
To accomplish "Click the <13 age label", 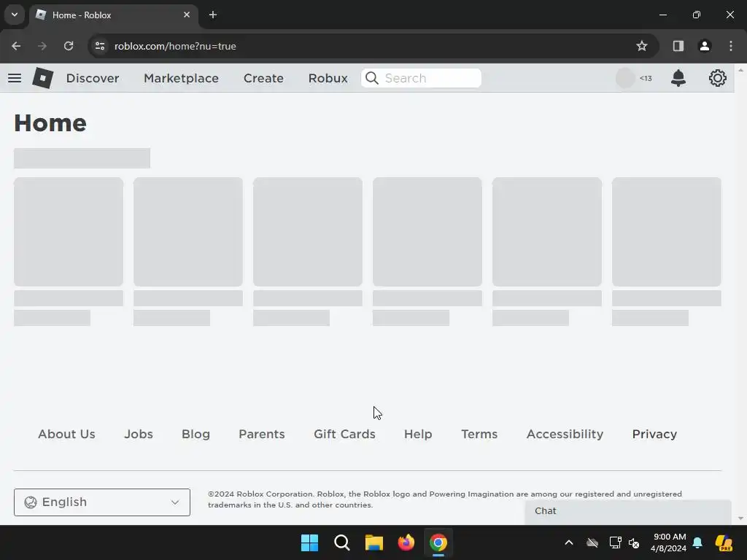I will point(646,78).
